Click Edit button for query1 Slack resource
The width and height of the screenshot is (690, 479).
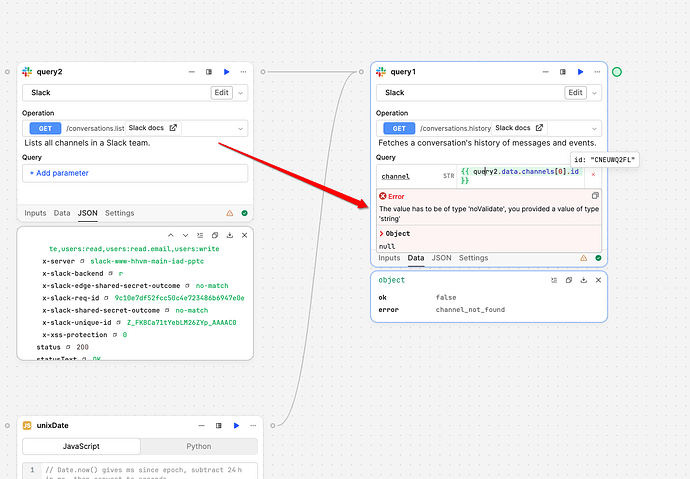(x=575, y=92)
